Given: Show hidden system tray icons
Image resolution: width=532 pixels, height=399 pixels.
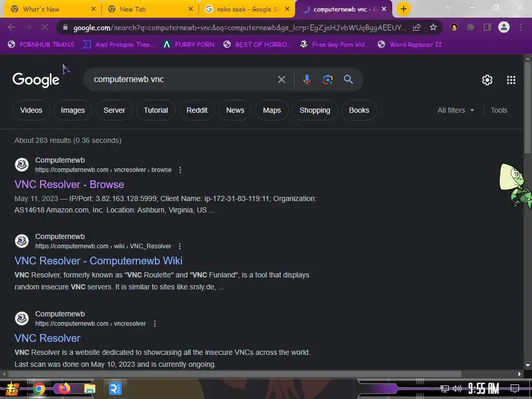Looking at the screenshot, I should tap(432, 389).
